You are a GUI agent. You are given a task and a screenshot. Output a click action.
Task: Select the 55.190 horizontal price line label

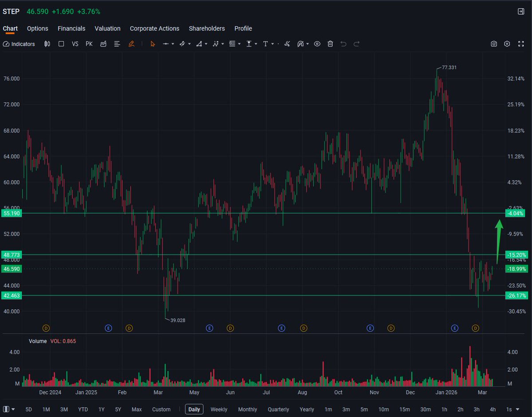click(12, 213)
